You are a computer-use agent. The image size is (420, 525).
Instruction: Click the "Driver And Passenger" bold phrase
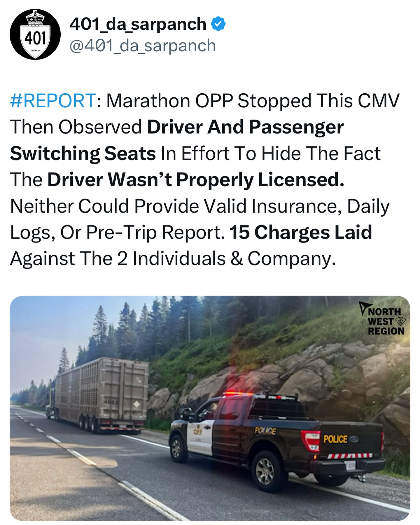(245, 127)
